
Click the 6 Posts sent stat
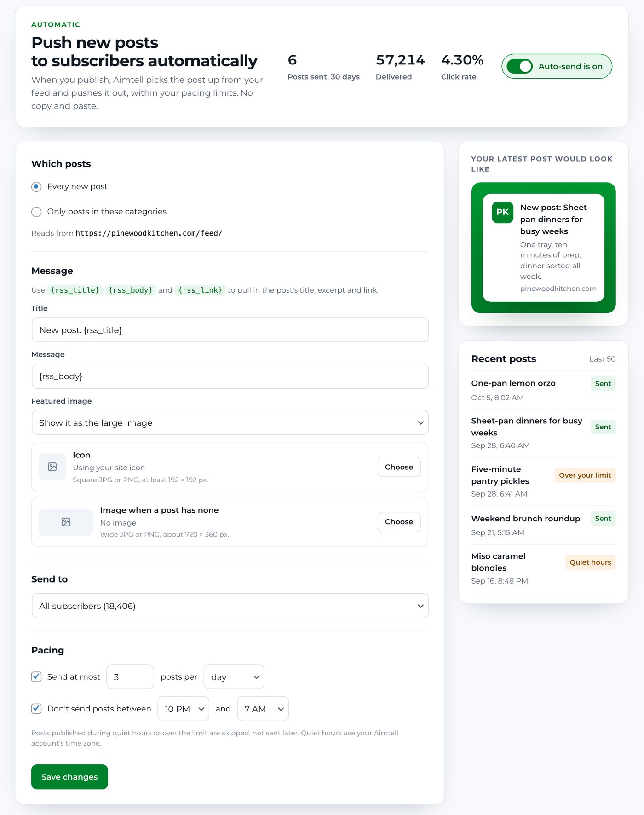(x=323, y=67)
